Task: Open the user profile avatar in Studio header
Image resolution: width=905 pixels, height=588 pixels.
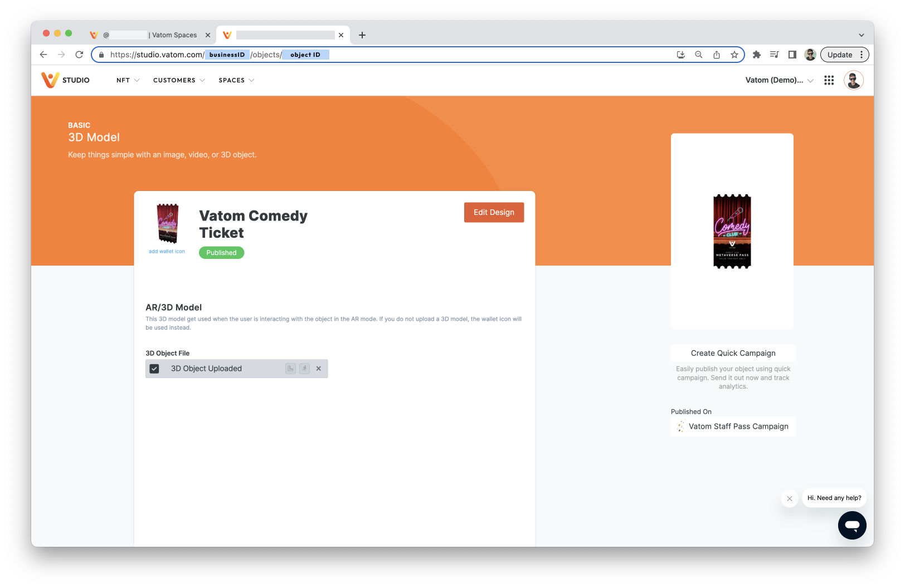Action: pos(853,80)
